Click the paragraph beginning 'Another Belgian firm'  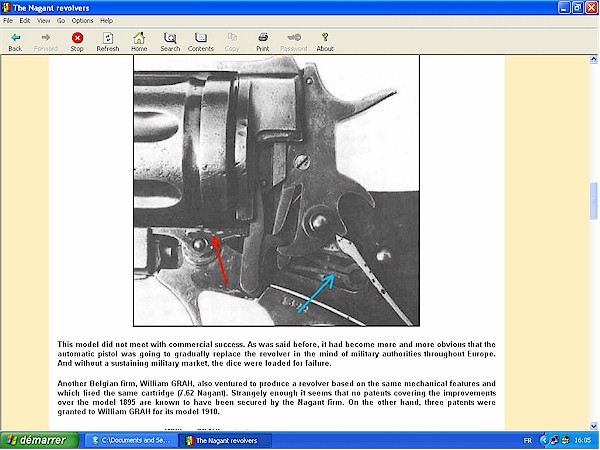pyautogui.click(x=276, y=398)
